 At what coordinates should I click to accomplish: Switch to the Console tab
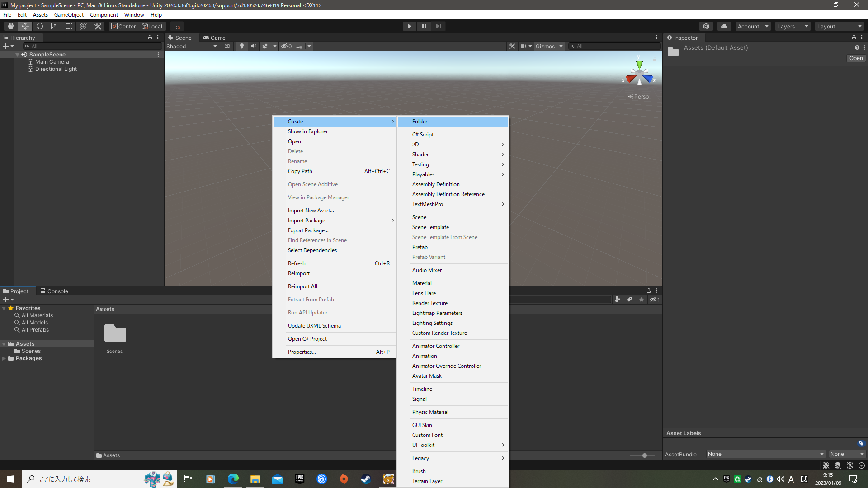pos(54,291)
